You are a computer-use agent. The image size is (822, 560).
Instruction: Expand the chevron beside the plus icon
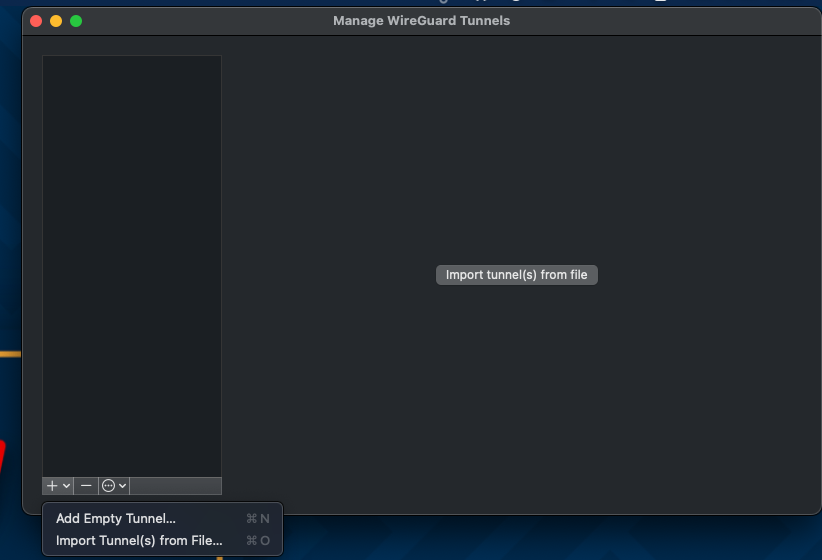pos(66,486)
